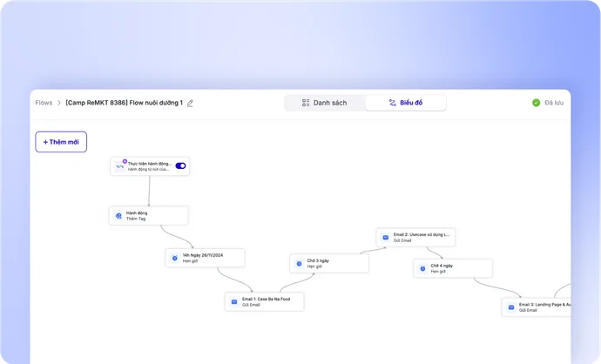Switch to the Danh sách tab
Viewport: 601px width, 364px height.
[x=325, y=103]
